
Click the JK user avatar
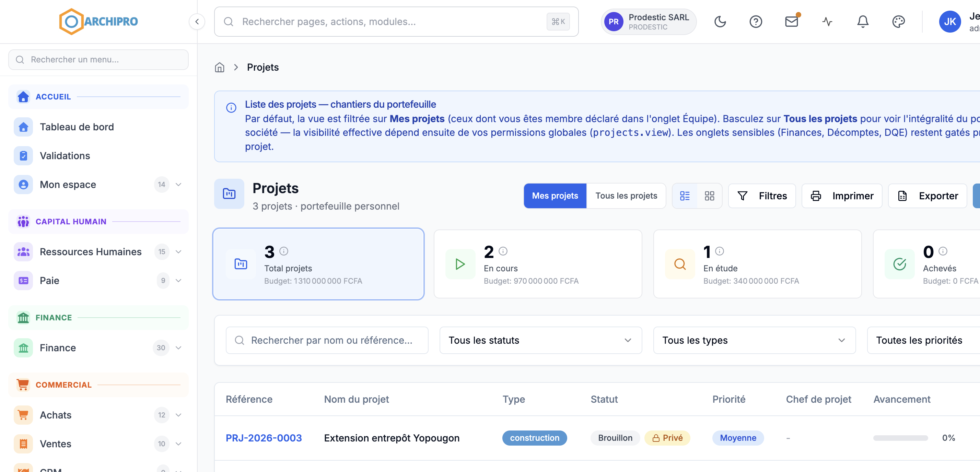click(950, 22)
